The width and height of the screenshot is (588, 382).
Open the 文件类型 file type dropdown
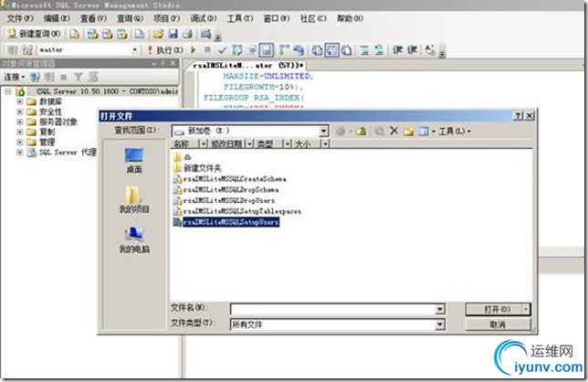pyautogui.click(x=440, y=324)
